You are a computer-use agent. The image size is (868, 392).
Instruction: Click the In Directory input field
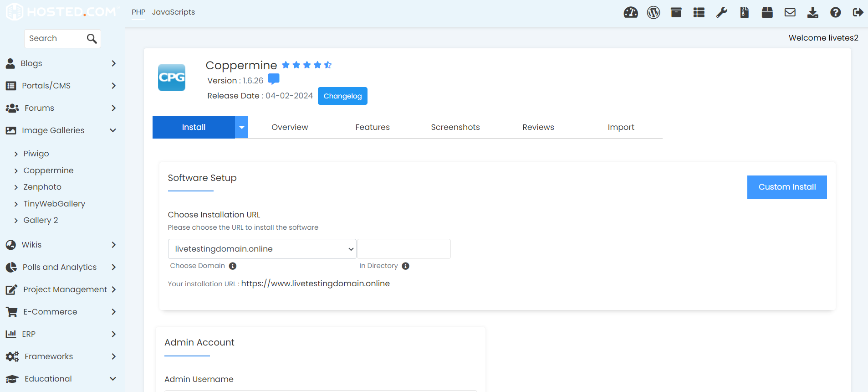point(404,249)
